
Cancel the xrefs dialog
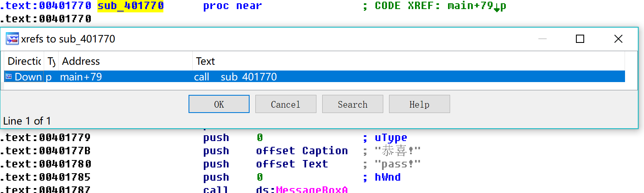[x=286, y=104]
